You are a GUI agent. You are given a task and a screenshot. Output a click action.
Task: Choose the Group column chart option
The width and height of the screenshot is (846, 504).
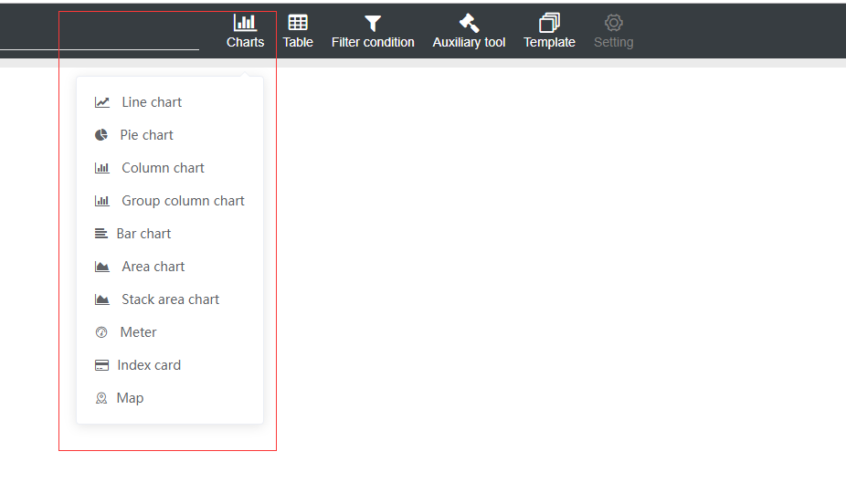coord(170,201)
